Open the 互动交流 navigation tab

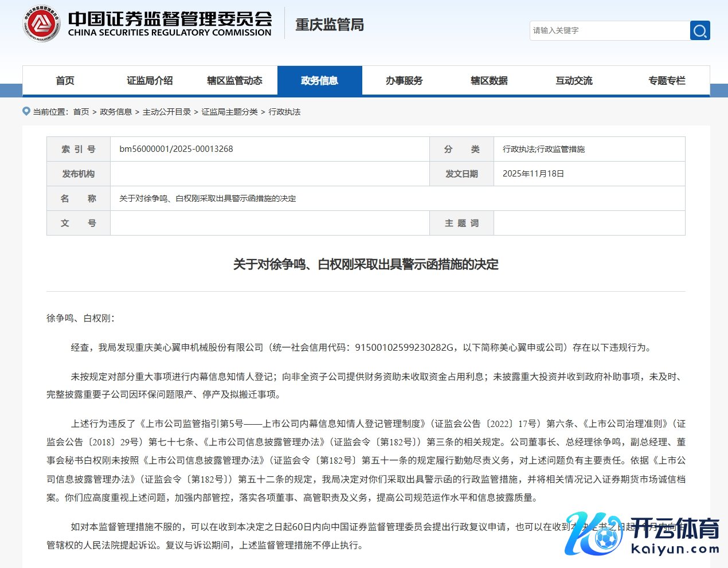(574, 81)
